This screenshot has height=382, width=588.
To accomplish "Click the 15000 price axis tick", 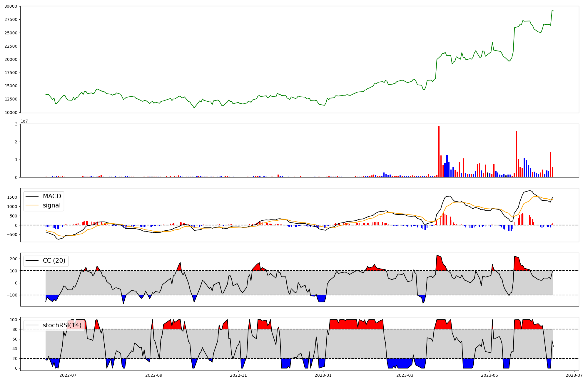I will [x=11, y=86].
